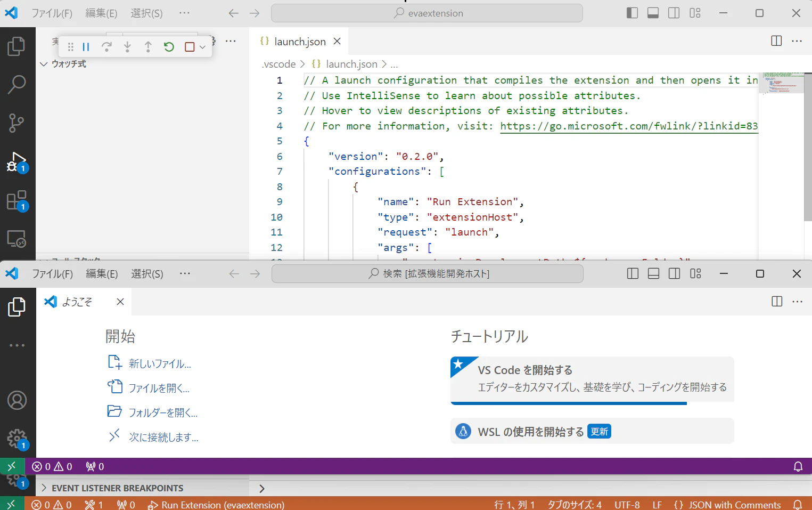Viewport: 812px width, 510px height.
Task: Show additional views ellipsis in activity bar
Action: (x=17, y=345)
